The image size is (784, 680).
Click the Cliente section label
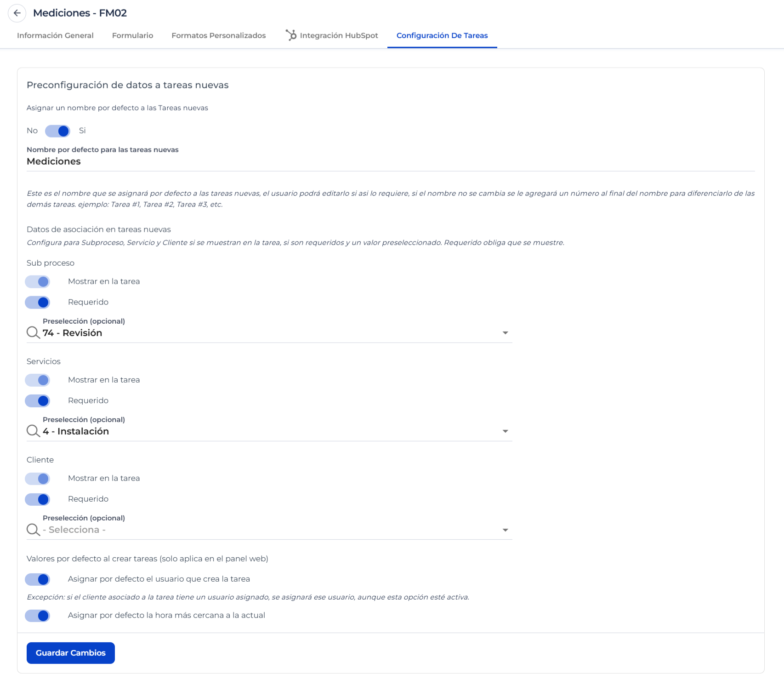click(x=40, y=460)
